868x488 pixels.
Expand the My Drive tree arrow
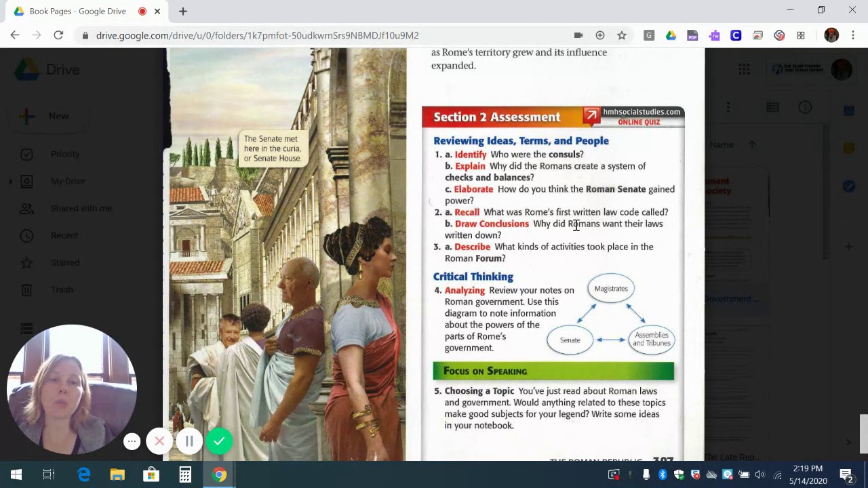pos(10,181)
